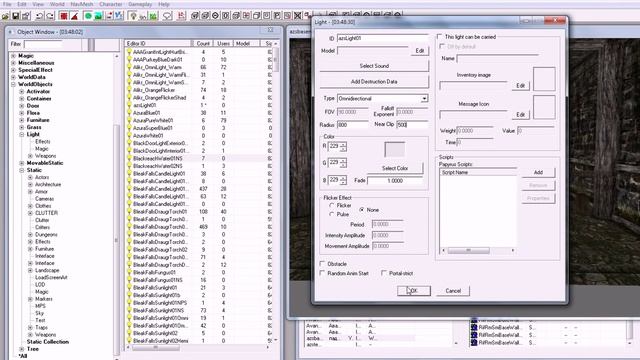Open the Gameplay menu
The image size is (640, 360).
(x=140, y=4)
